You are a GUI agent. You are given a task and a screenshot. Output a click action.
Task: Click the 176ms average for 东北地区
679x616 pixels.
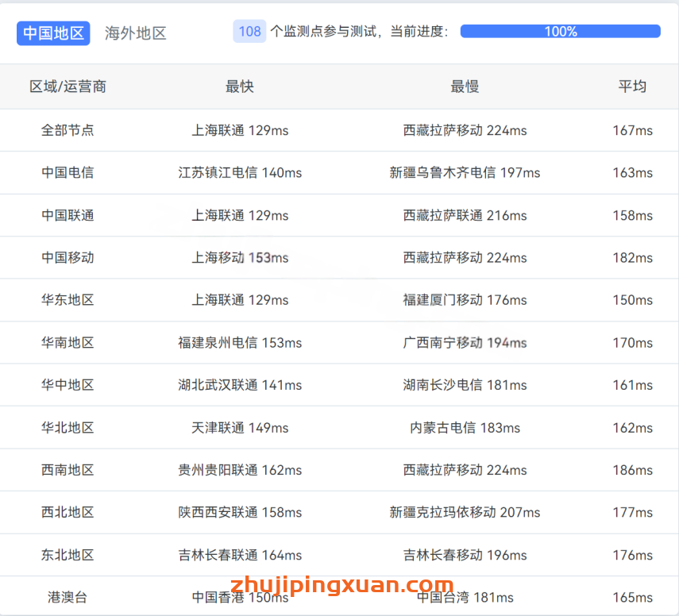coord(632,555)
